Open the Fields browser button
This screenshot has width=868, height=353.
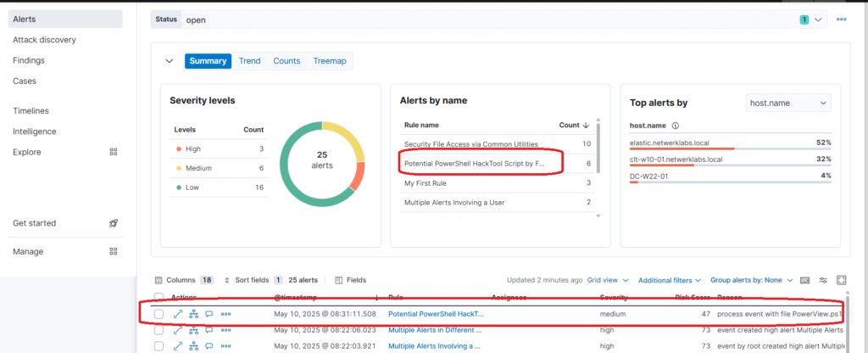coord(350,280)
